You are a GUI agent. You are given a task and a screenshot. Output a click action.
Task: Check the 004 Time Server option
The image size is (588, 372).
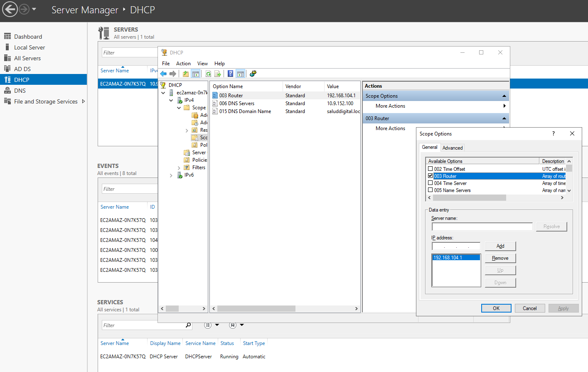(x=431, y=183)
